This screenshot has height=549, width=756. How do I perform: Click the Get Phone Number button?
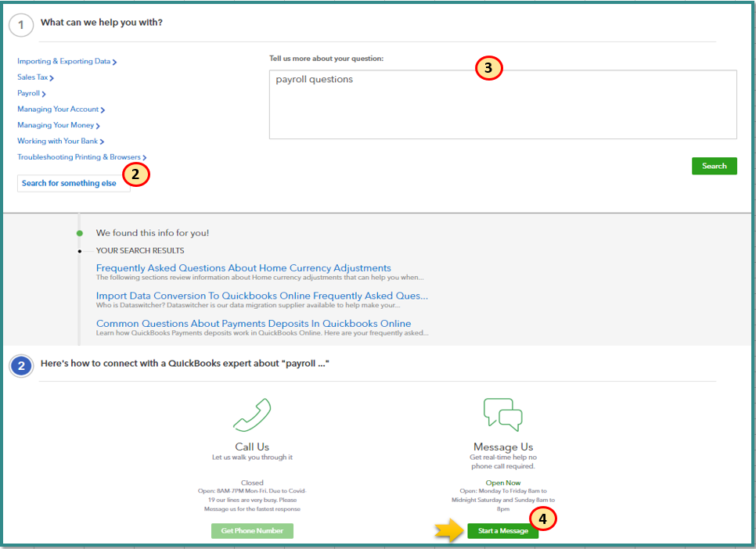252,531
